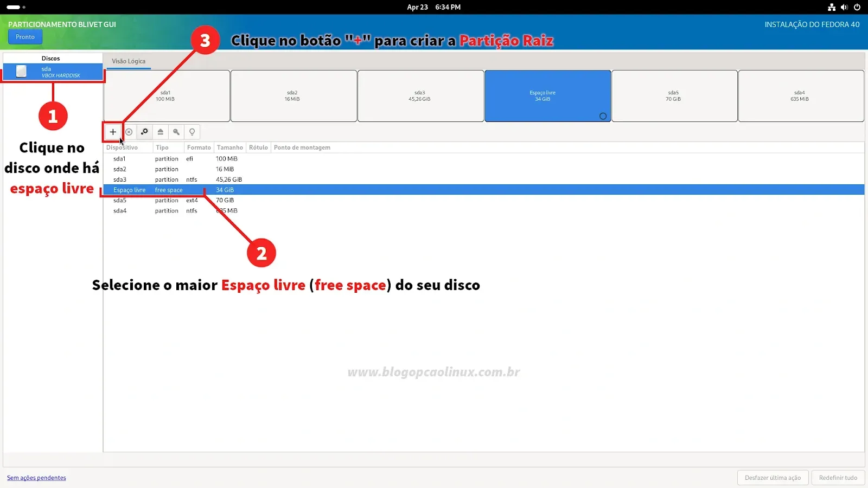Image resolution: width=868 pixels, height=488 pixels.
Task: Select the sda1 row in device list
Action: (483, 159)
